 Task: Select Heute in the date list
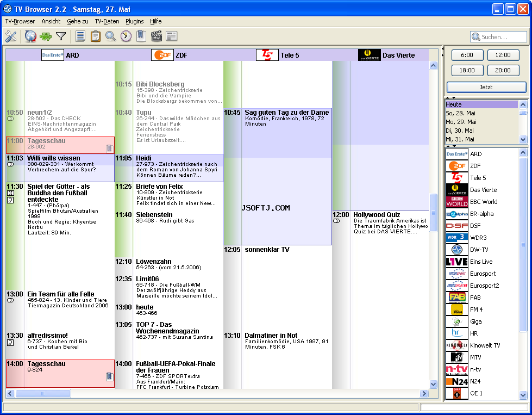(482, 104)
